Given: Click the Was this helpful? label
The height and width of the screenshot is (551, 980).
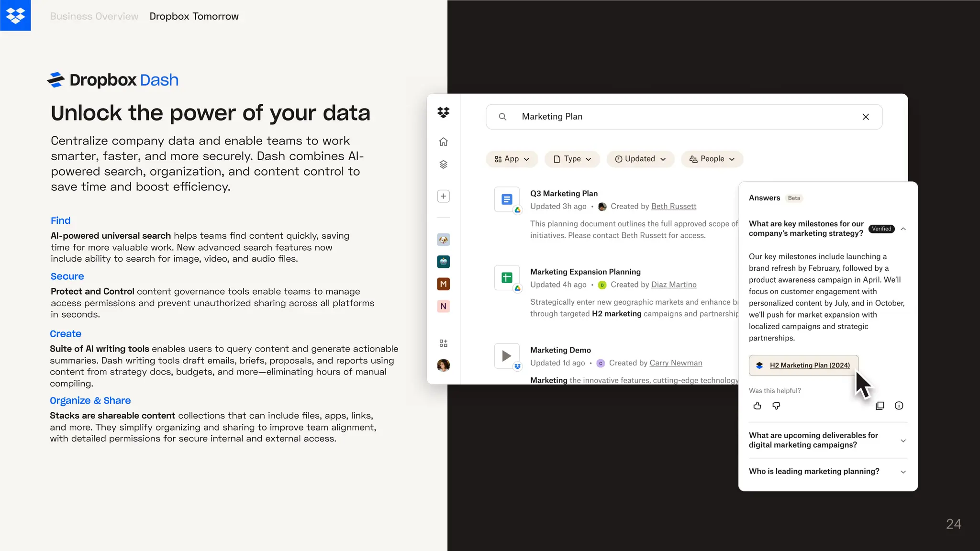Looking at the screenshot, I should pos(775,391).
